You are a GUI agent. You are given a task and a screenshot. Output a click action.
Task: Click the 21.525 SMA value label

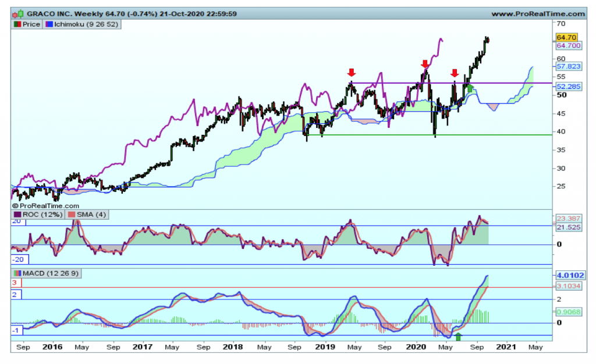click(x=569, y=227)
